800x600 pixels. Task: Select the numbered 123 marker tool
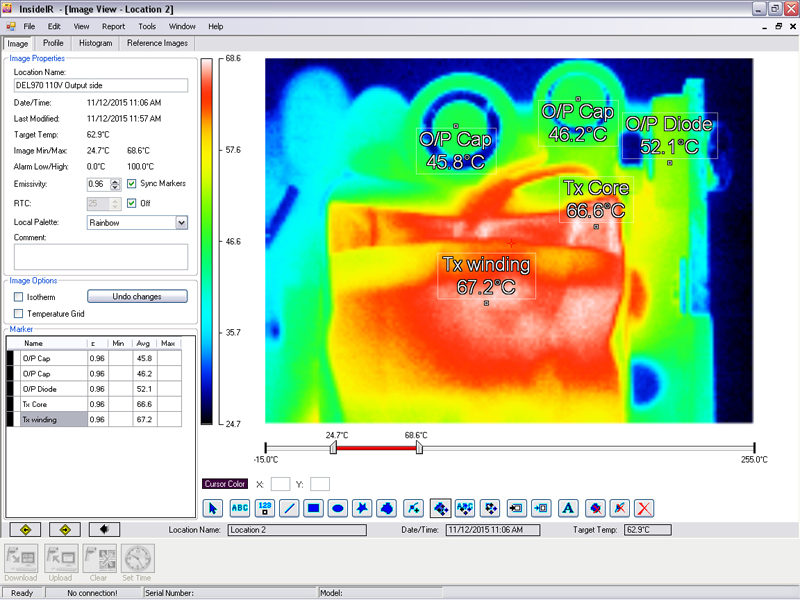click(263, 509)
